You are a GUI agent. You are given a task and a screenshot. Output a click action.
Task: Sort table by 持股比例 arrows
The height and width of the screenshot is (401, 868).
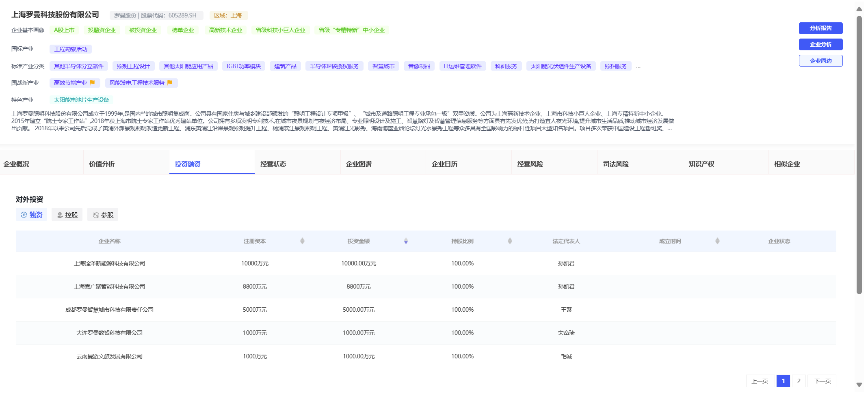click(x=510, y=241)
